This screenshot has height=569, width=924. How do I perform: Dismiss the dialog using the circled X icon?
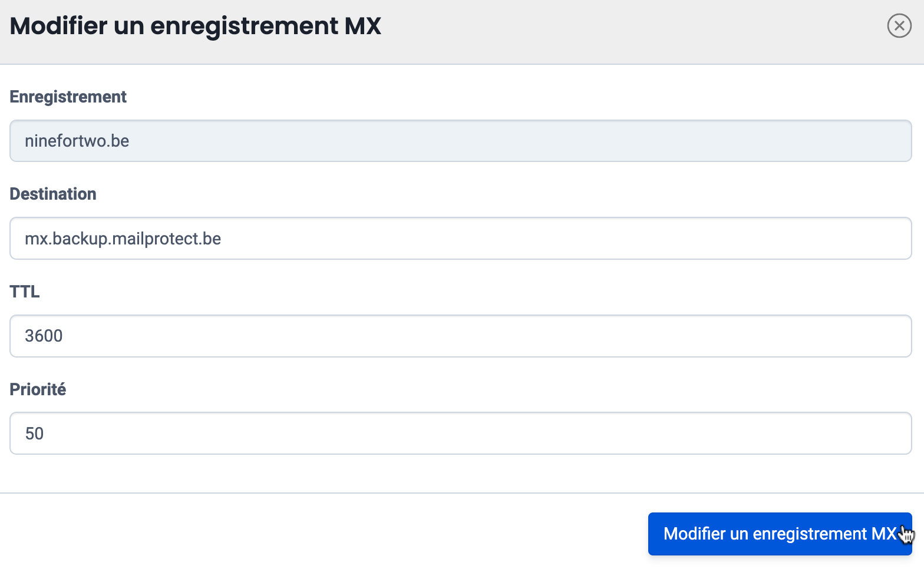click(899, 26)
